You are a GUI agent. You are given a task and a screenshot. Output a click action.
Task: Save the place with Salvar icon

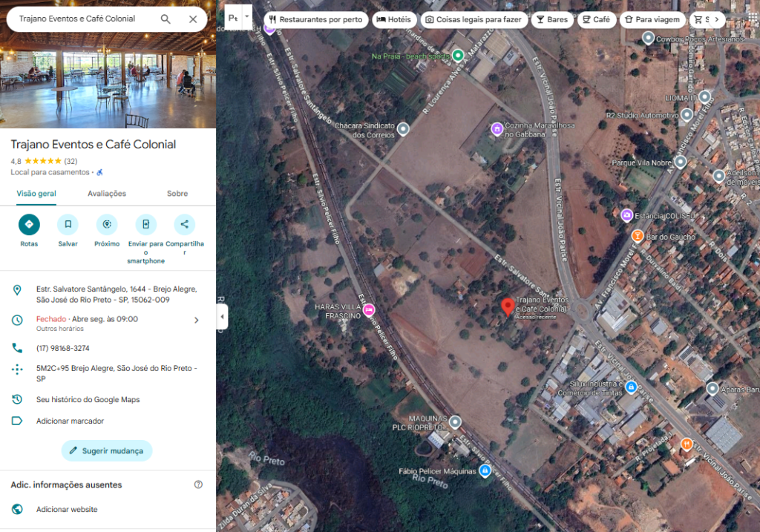click(x=68, y=224)
